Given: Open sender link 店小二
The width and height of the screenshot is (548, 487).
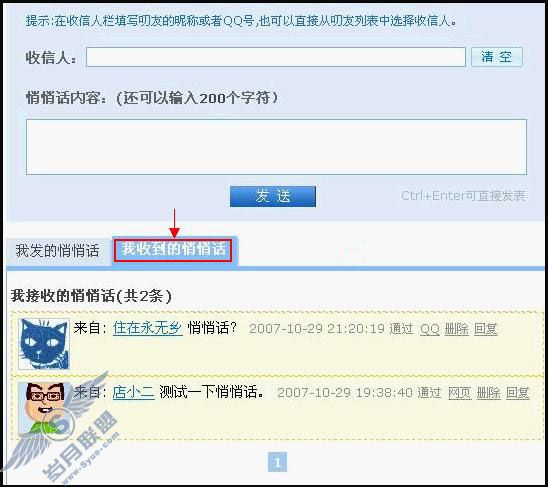Looking at the screenshot, I should click(134, 392).
